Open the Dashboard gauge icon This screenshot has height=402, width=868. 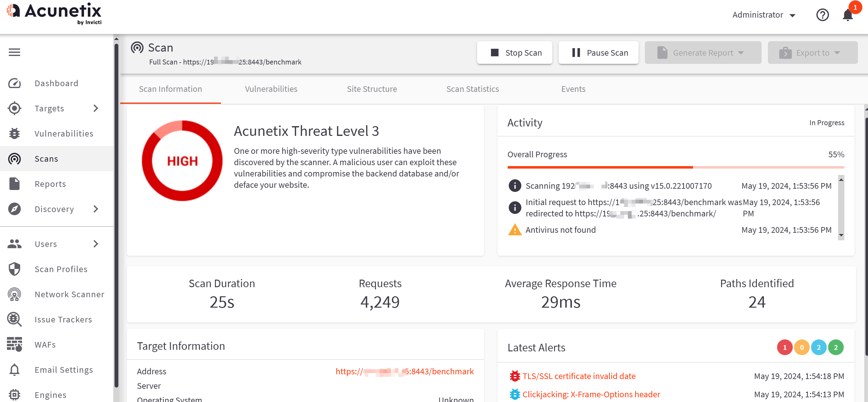tap(14, 83)
